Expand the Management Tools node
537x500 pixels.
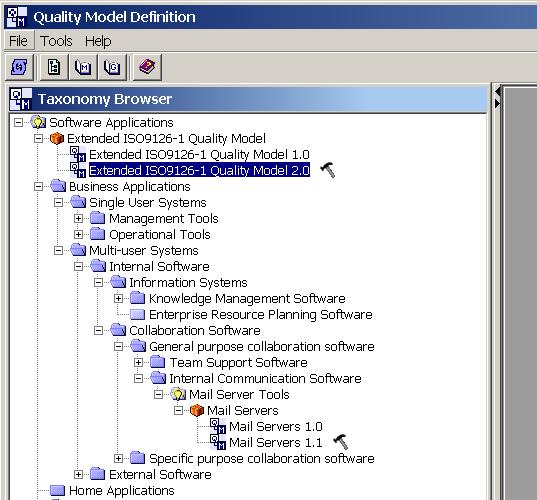click(x=78, y=218)
